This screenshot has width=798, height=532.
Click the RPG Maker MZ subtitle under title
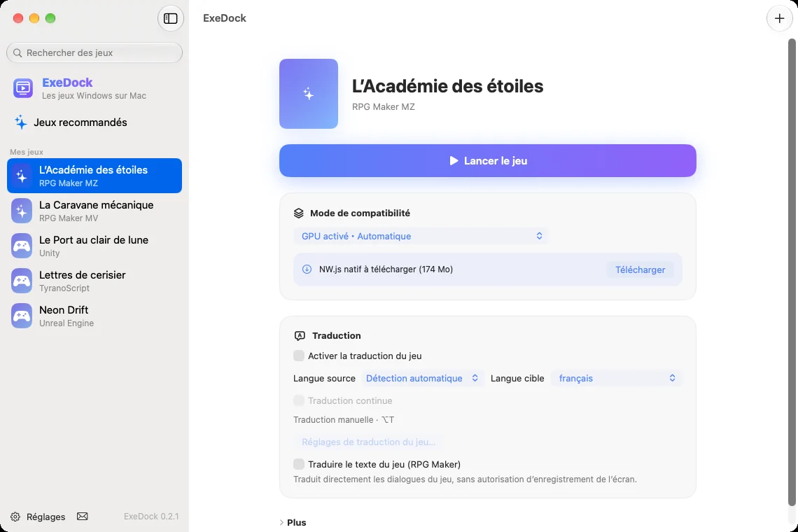pyautogui.click(x=383, y=107)
